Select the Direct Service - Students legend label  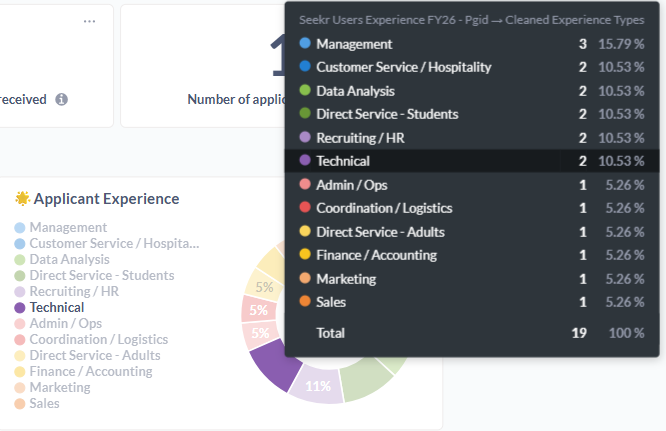coord(101,276)
